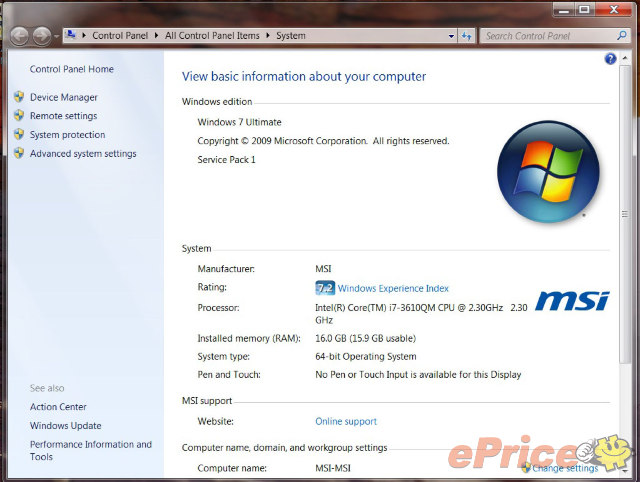Open Advanced system settings from sidebar

(83, 154)
